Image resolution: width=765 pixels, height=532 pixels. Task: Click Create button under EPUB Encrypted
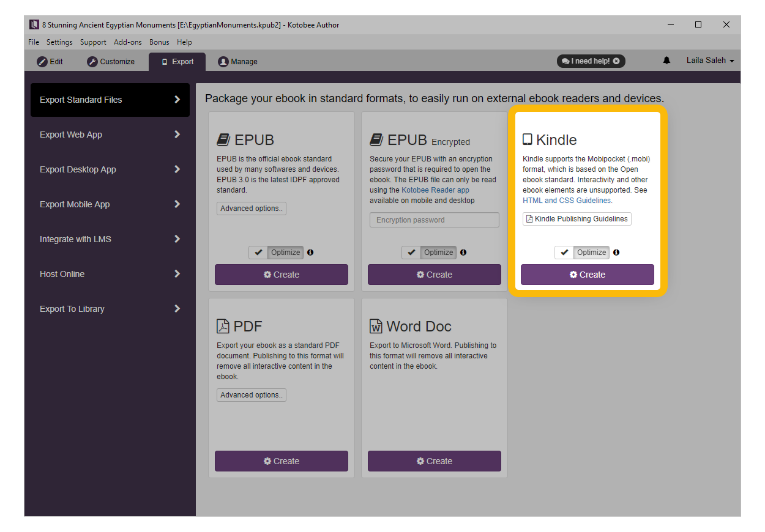click(435, 275)
